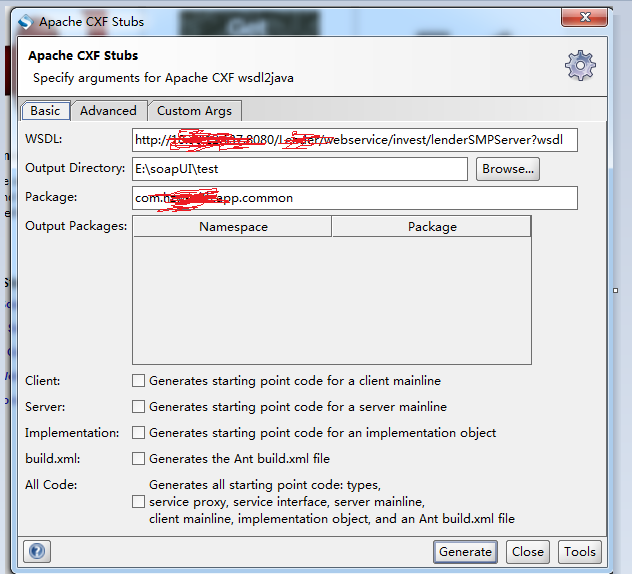This screenshot has height=574, width=632.
Task: Click the Package column header in table
Action: 432,227
